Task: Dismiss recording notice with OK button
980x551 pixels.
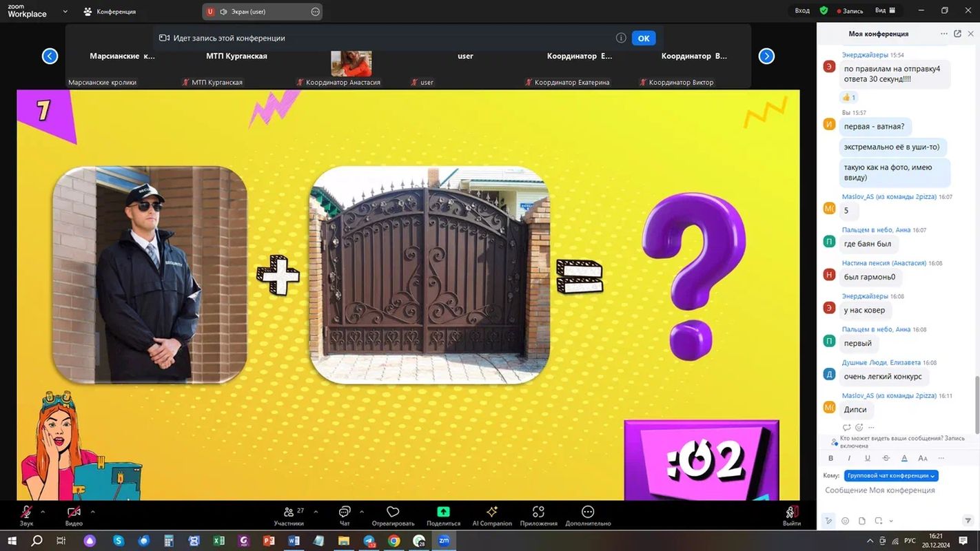Action: point(644,38)
